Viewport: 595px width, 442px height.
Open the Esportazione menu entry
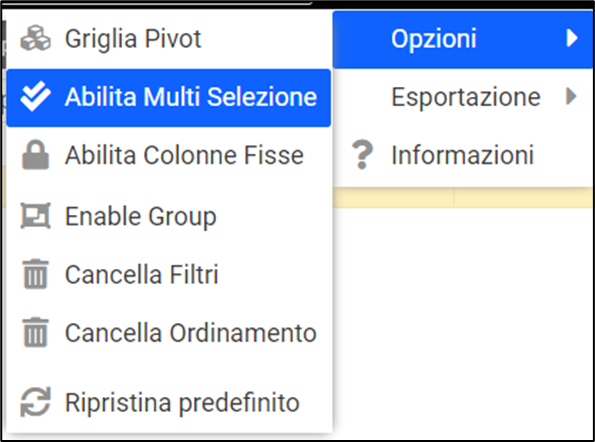[463, 97]
